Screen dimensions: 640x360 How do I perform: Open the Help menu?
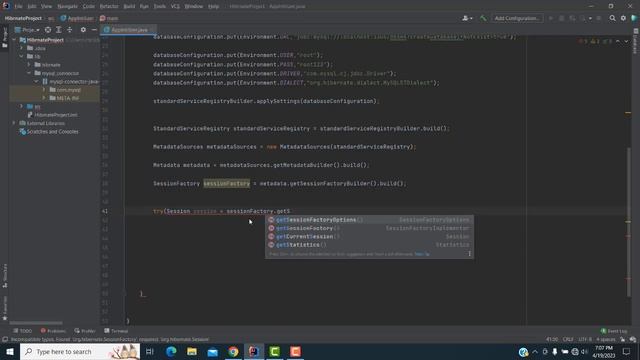click(213, 7)
